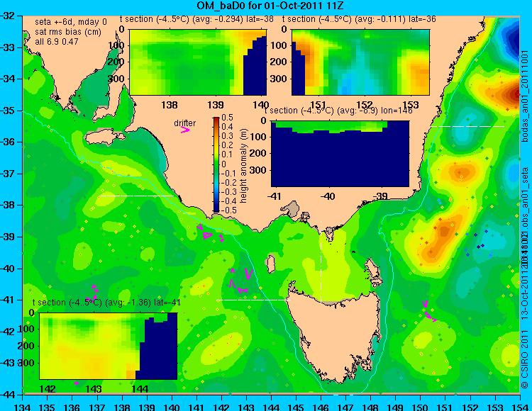
Task: Open the lon=146 temperature section inset plot
Action: tap(340, 154)
